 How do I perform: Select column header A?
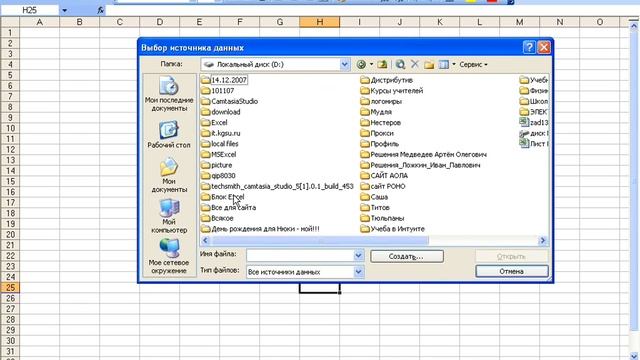pos(40,22)
